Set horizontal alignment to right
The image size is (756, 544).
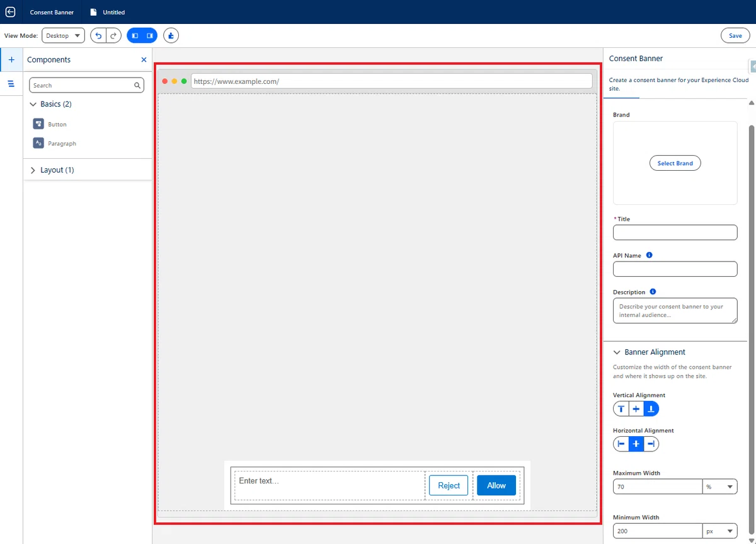click(651, 444)
